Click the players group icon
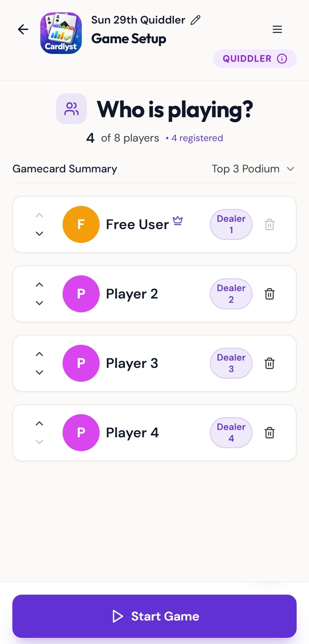 [x=71, y=109]
